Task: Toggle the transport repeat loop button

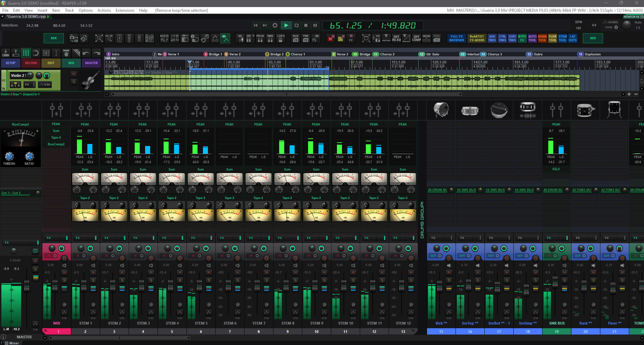Action: tap(296, 25)
